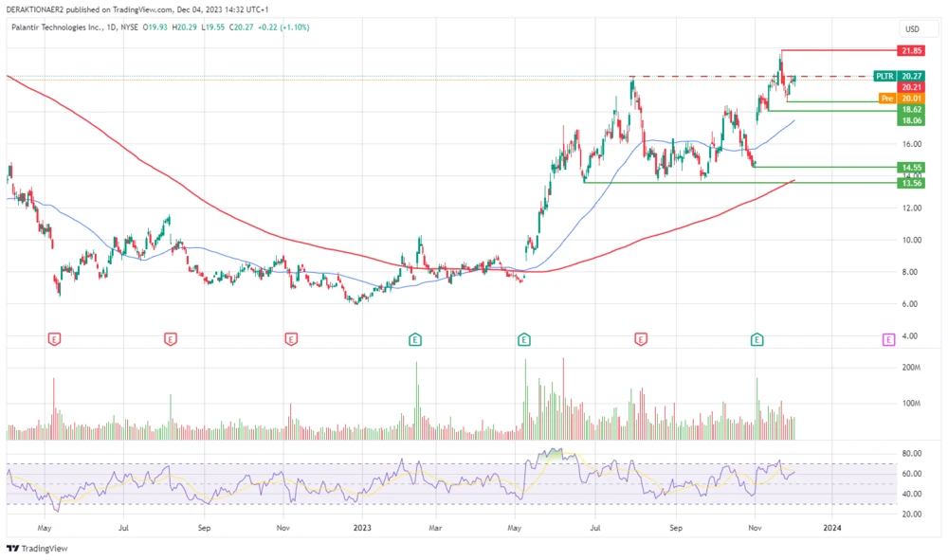The width and height of the screenshot is (948, 560).
Task: Select the purple upcoming earnings icon near 2024
Action: tap(887, 338)
